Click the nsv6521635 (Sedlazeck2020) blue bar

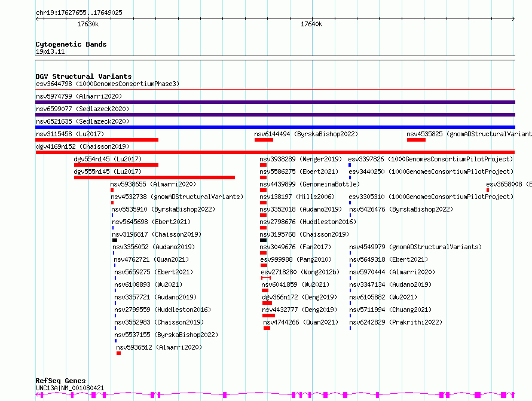275,127
